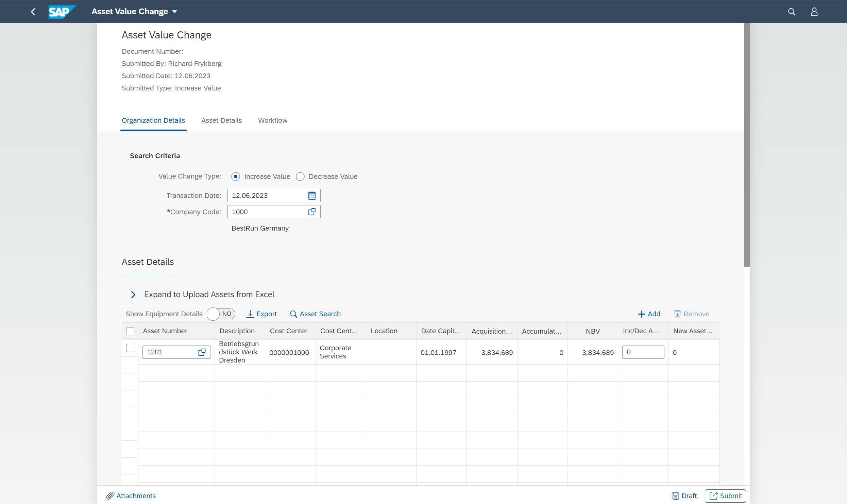Open the Asset Value Change title dropdown
Screen dimensions: 847x504
pos(174,11)
